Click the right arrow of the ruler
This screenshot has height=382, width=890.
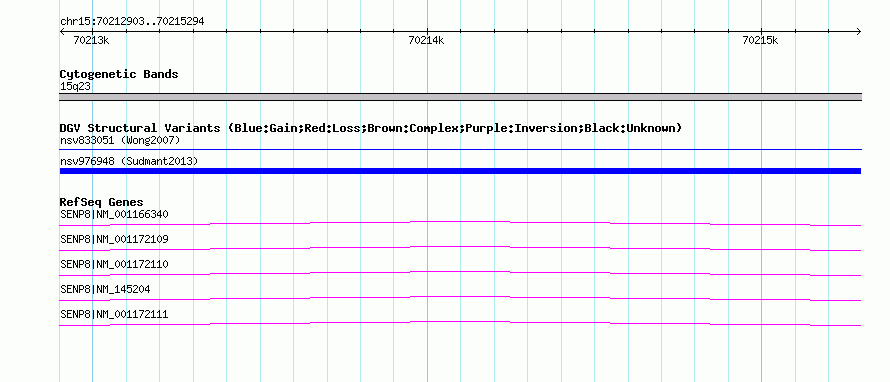coord(859,31)
